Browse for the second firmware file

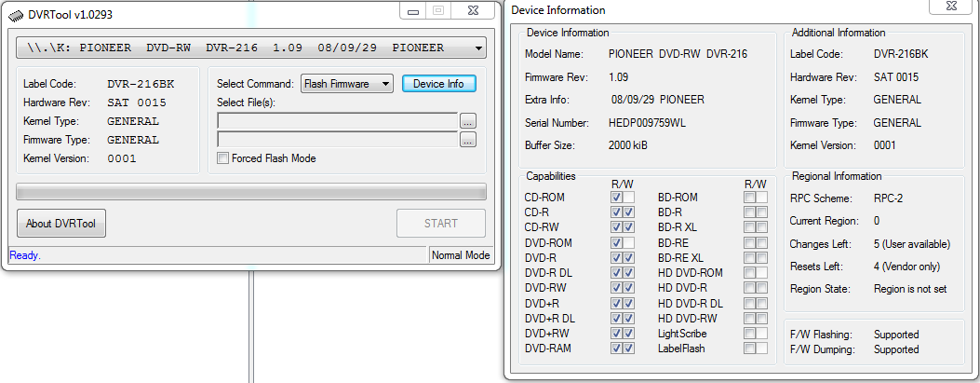468,140
